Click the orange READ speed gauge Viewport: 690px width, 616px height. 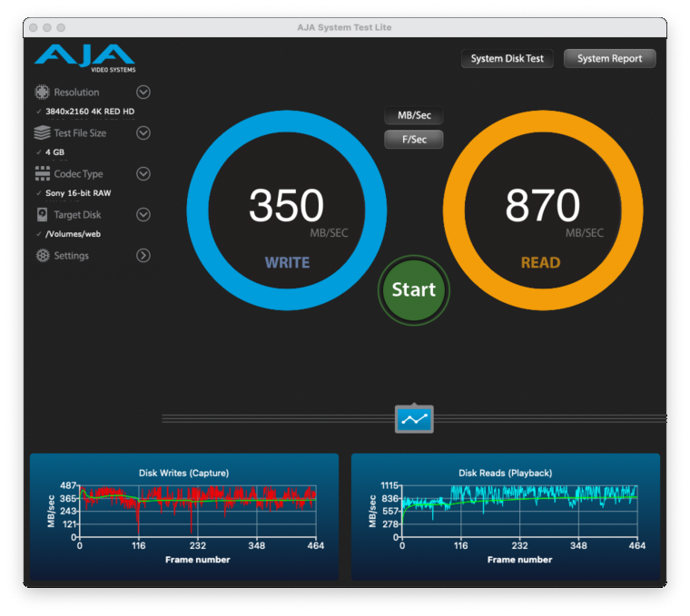(543, 210)
